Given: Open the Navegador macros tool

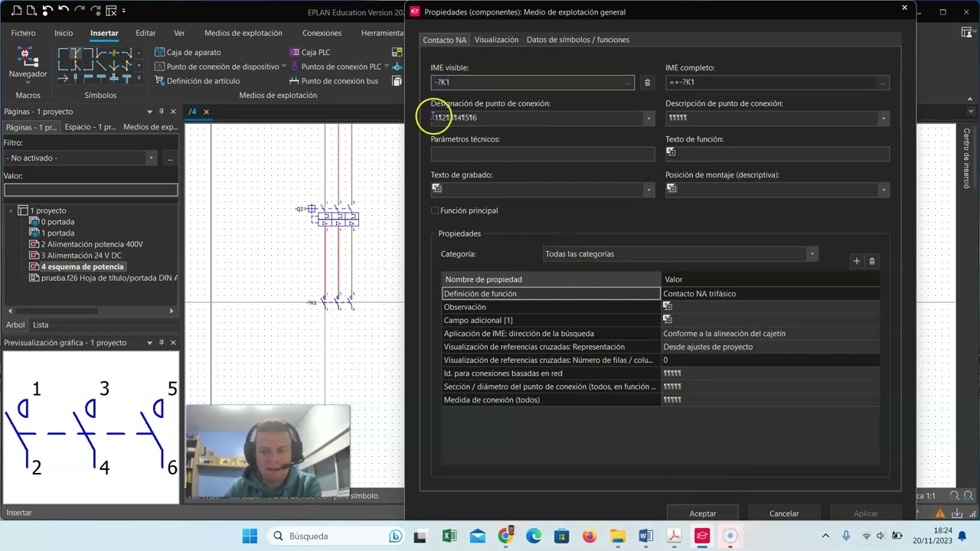Looking at the screenshot, I should coord(28,63).
